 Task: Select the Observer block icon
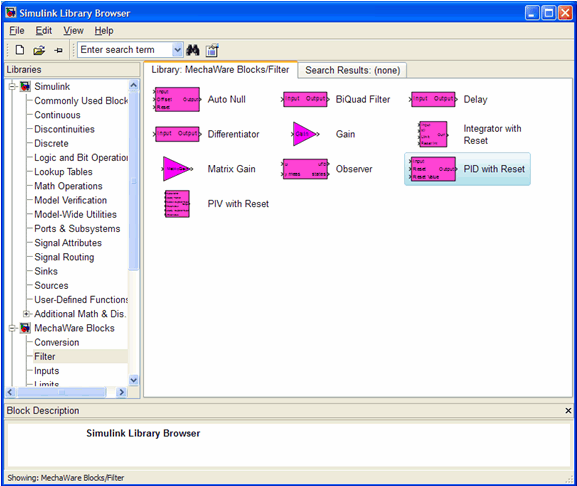[x=305, y=169]
